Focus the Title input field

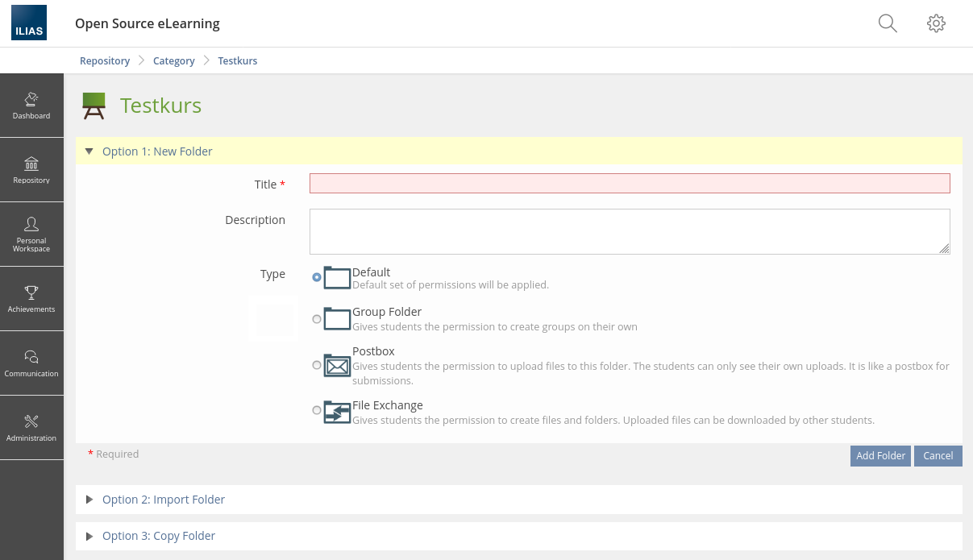coord(629,184)
